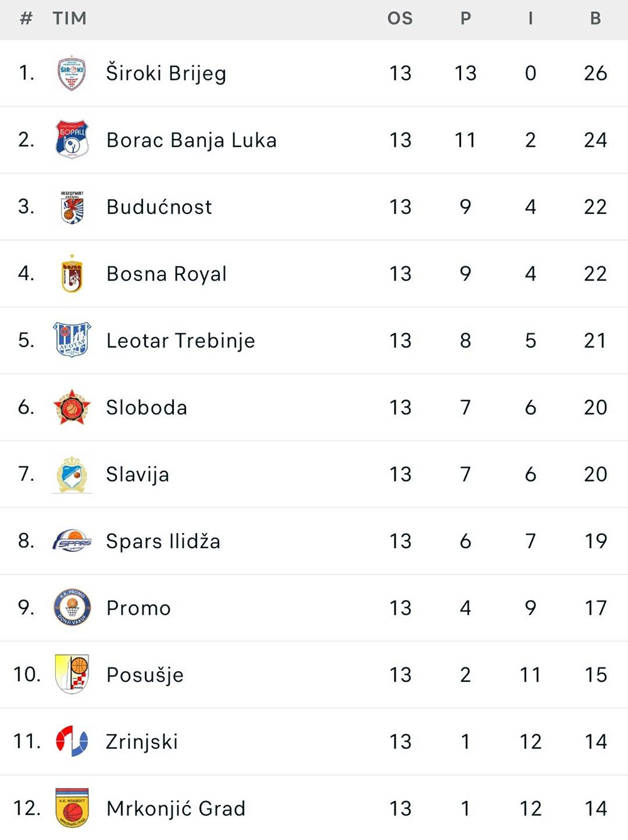Click the Borac Banja Luka club crest

click(72, 139)
